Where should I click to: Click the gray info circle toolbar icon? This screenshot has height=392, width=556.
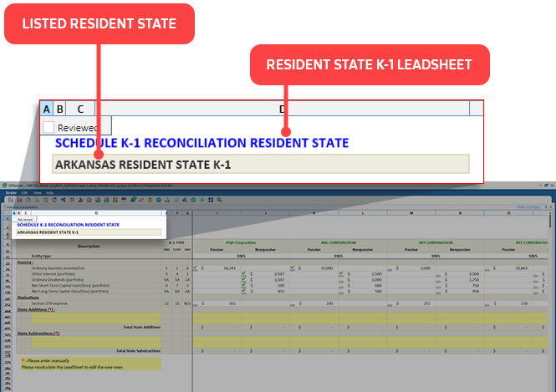click(x=176, y=200)
